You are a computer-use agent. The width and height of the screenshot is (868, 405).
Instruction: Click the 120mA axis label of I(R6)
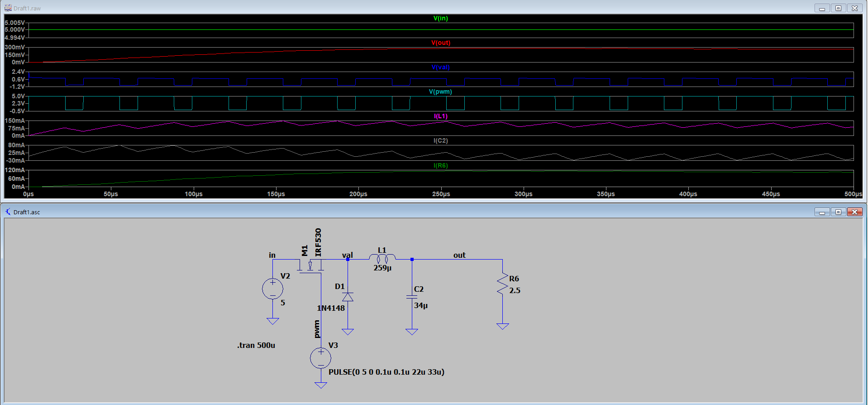pyautogui.click(x=14, y=170)
